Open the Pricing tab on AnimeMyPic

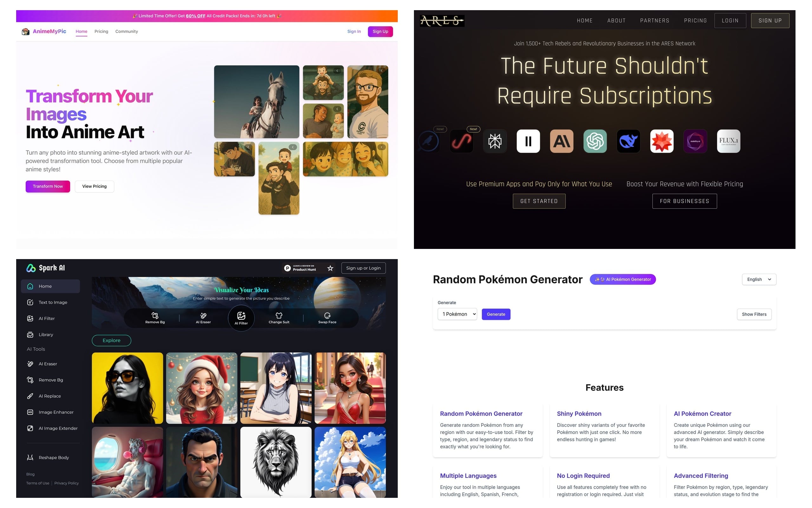(101, 31)
